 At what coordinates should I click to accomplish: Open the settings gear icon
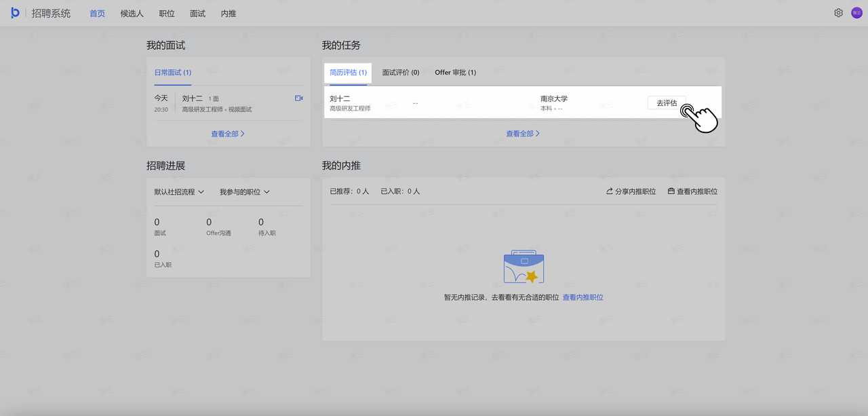[x=839, y=13]
